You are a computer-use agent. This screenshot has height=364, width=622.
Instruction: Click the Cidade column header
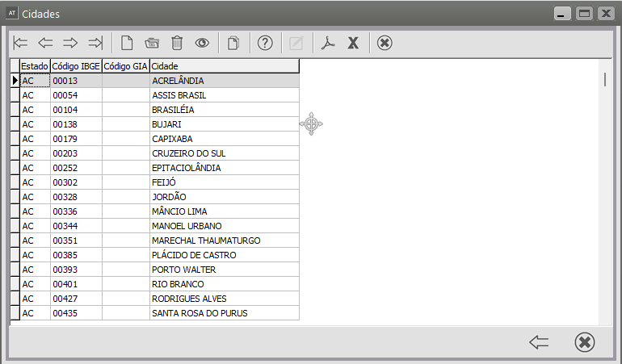point(224,66)
